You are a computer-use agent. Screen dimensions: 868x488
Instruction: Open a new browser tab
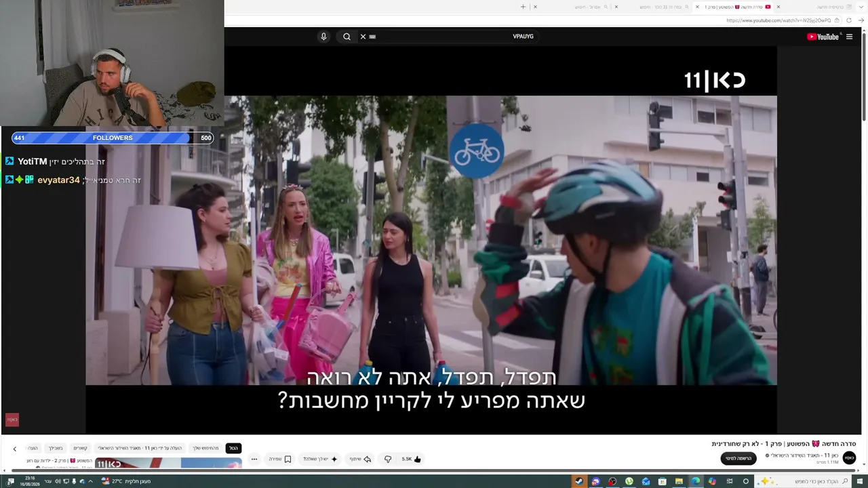click(523, 7)
